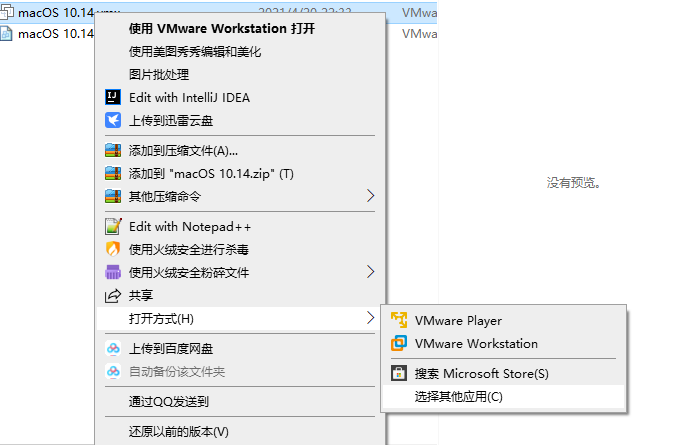This screenshot has width=678, height=445.
Task: Expand the 使用火绒安全粉碎文件 submenu arrow
Action: [x=370, y=272]
